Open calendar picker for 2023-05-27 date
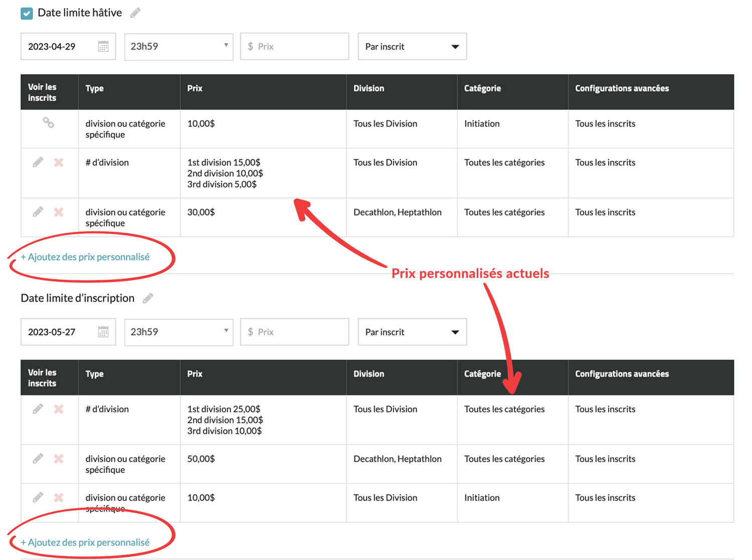 (x=103, y=332)
